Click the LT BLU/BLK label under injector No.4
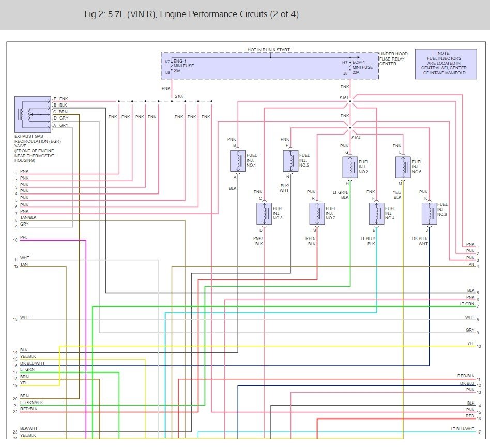 point(368,241)
